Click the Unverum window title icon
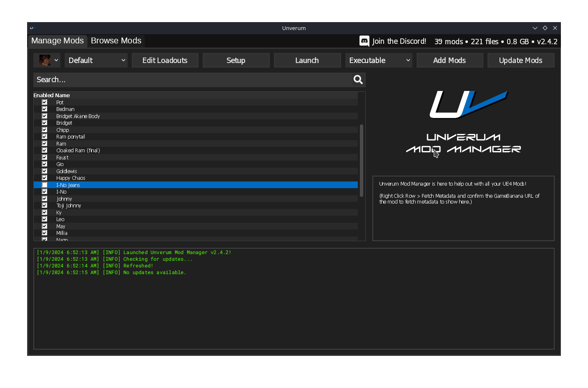Image resolution: width=588 pixels, height=388 pixels. (32, 28)
